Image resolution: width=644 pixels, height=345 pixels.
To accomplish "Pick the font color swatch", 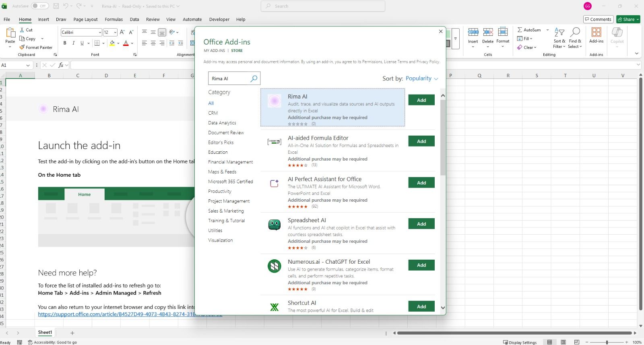I will point(126,43).
